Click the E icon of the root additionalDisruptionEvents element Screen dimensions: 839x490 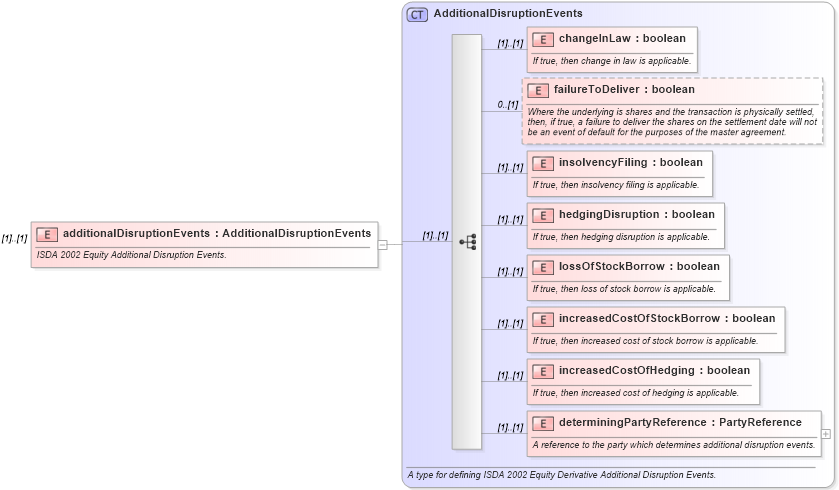(47, 234)
